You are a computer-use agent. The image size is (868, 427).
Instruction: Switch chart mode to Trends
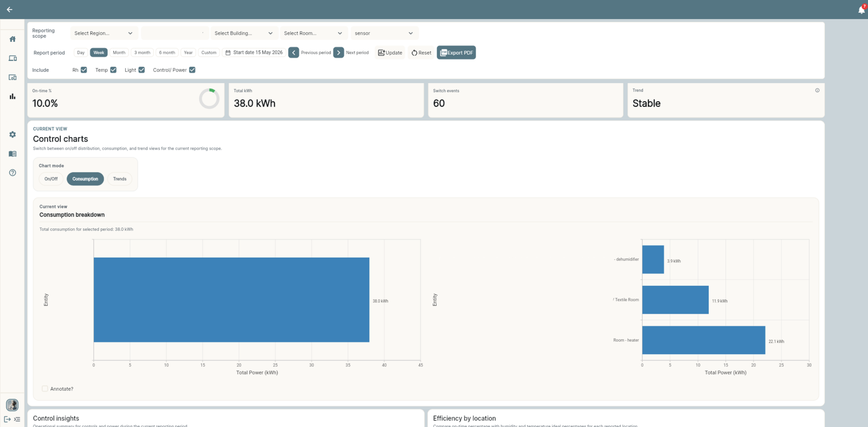(x=120, y=179)
